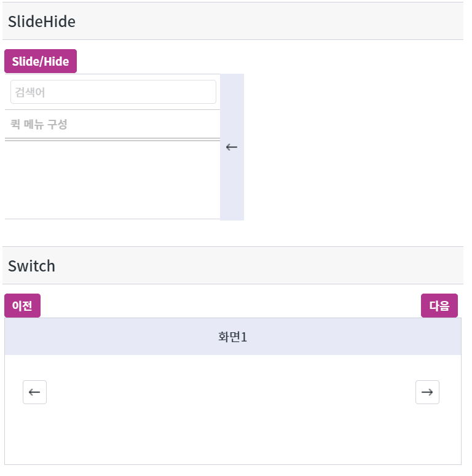
Task: Click the 화면1 title banner
Action: (x=233, y=337)
